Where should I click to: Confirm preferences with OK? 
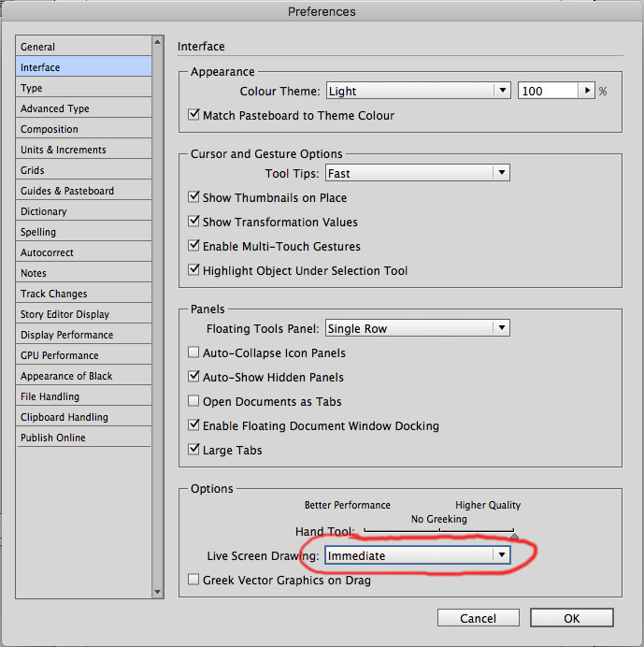pos(572,618)
